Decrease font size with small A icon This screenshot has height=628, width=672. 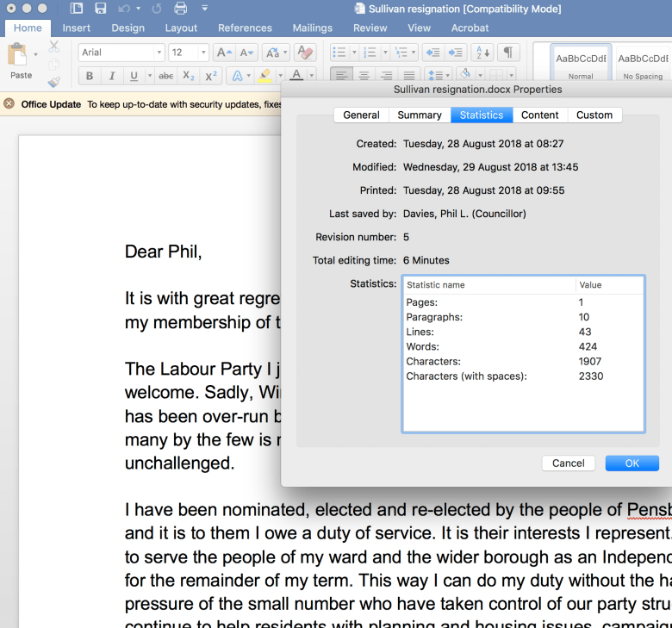click(x=246, y=53)
